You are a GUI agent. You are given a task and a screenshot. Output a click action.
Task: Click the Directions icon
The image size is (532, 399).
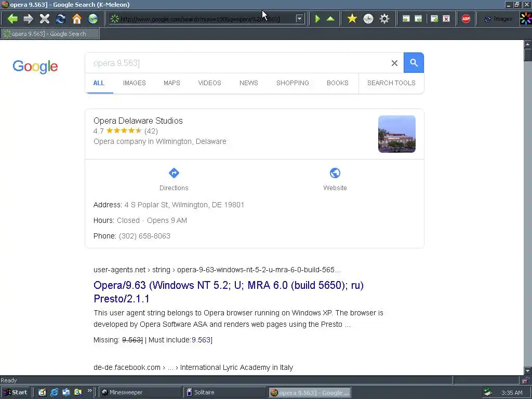coord(174,173)
